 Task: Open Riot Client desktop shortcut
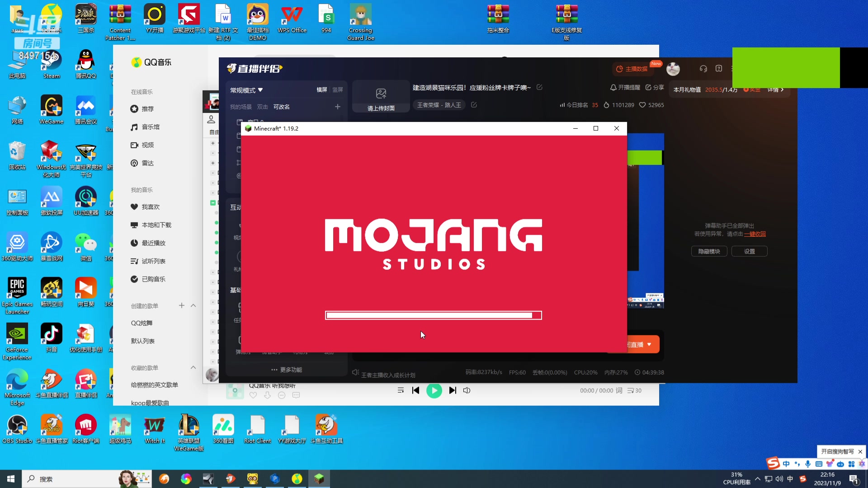pos(258,429)
